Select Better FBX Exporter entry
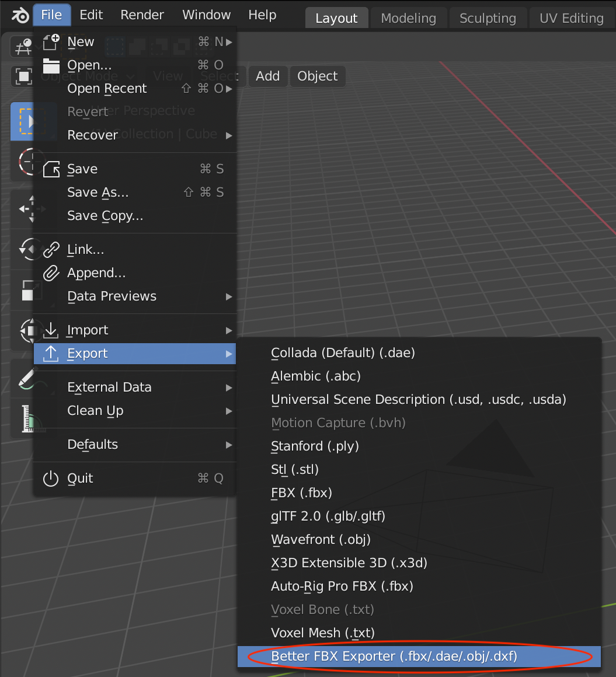Screen dimensions: 616x677 (x=419, y=656)
